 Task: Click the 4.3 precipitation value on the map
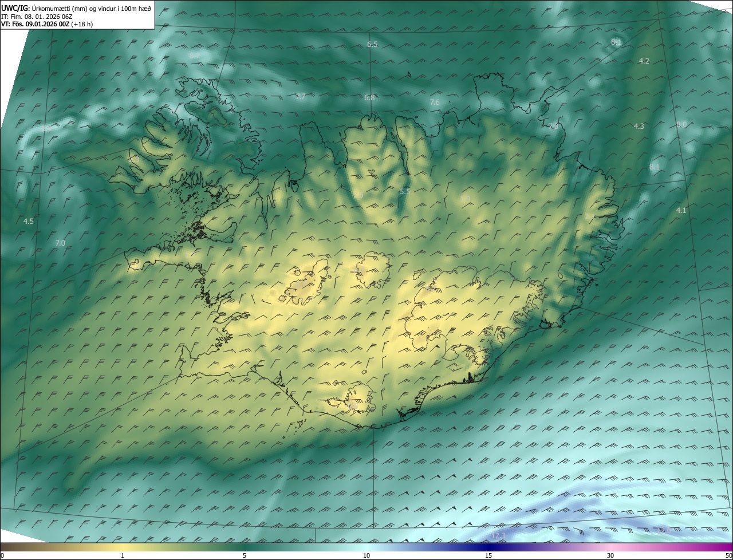(x=639, y=126)
